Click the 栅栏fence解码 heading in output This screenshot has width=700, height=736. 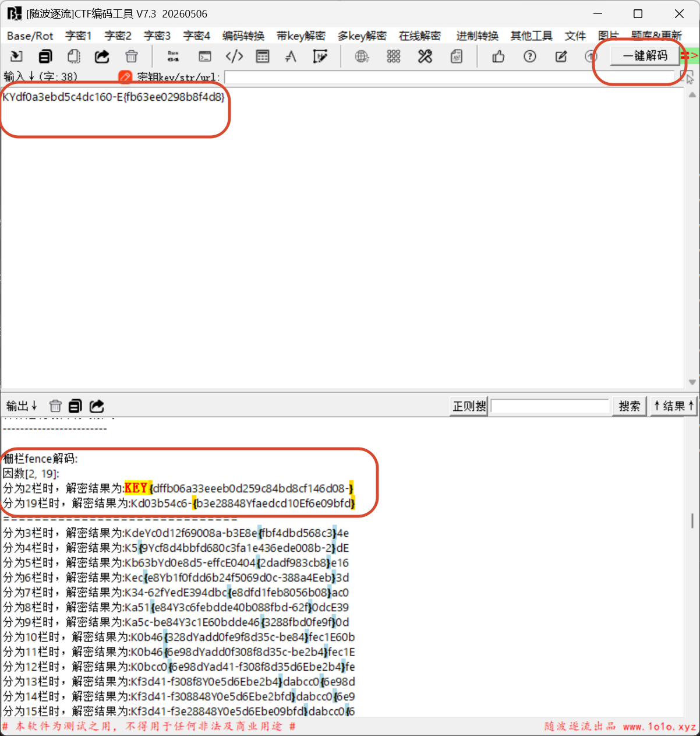(40, 459)
